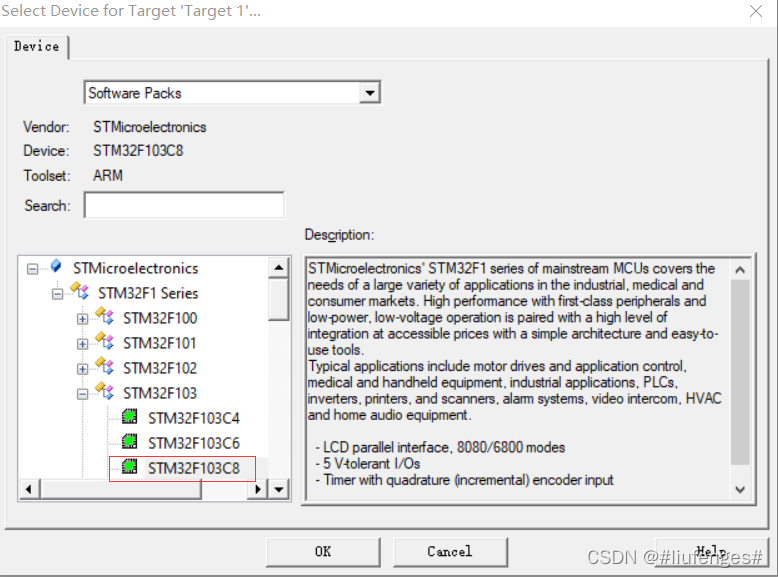Image resolution: width=778 pixels, height=577 pixels.
Task: Expand the STM32F100 node
Action: click(82, 319)
